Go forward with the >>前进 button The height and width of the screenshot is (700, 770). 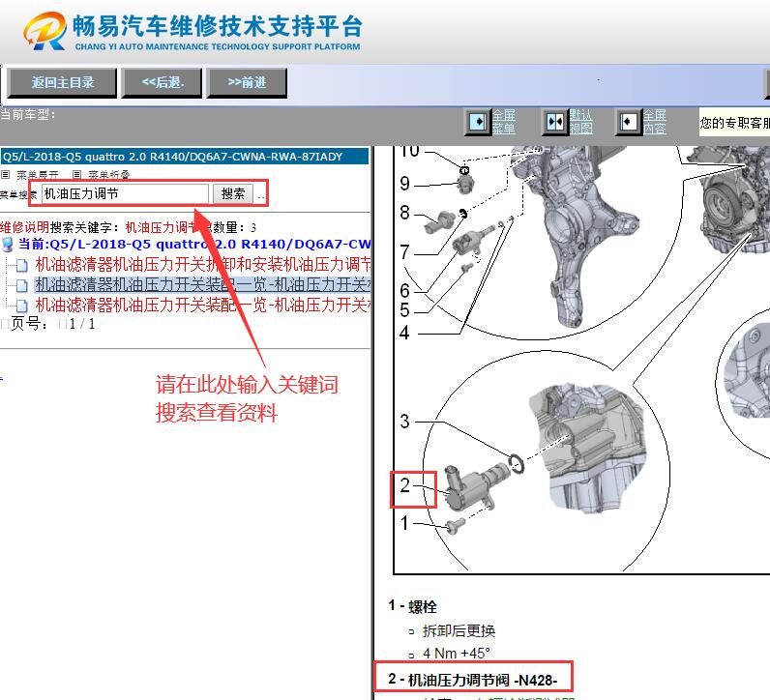point(247,82)
